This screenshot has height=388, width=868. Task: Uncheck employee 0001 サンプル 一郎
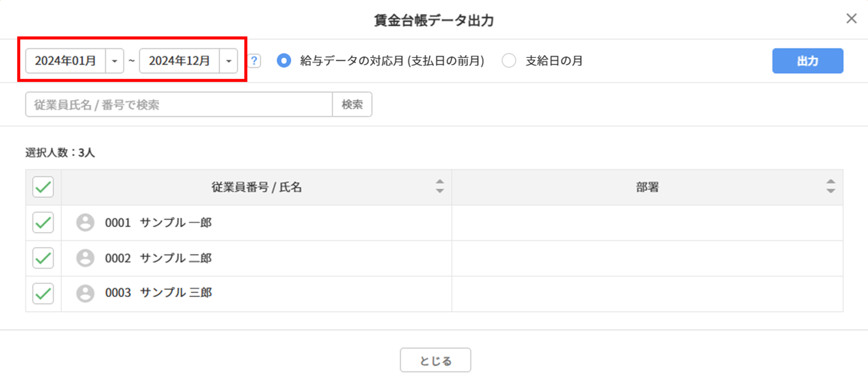[43, 223]
